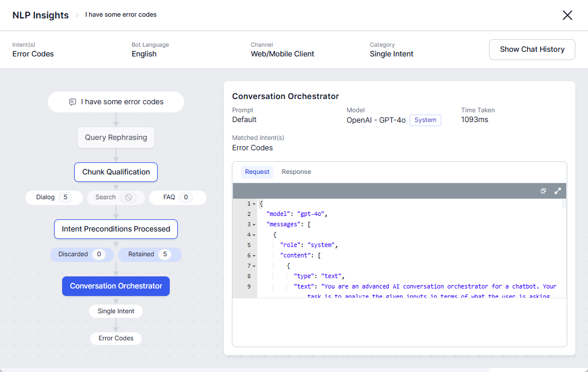Click the Error Codes intent value in header
Viewport: 588px width, 372px height.
pos(33,54)
